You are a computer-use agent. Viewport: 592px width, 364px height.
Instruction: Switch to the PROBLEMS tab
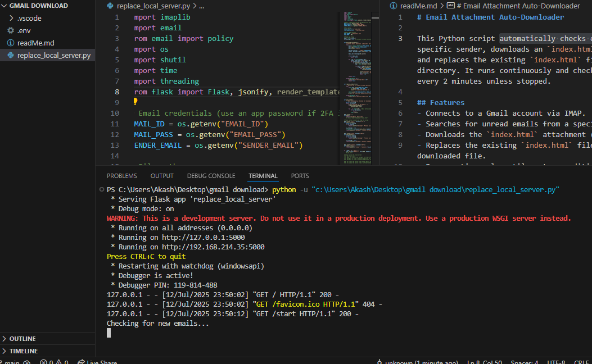point(122,176)
